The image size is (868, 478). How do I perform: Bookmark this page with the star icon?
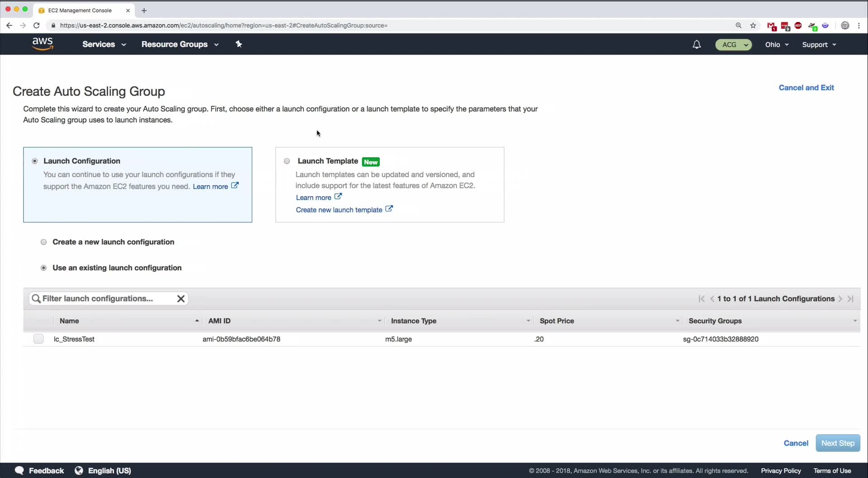tap(753, 25)
